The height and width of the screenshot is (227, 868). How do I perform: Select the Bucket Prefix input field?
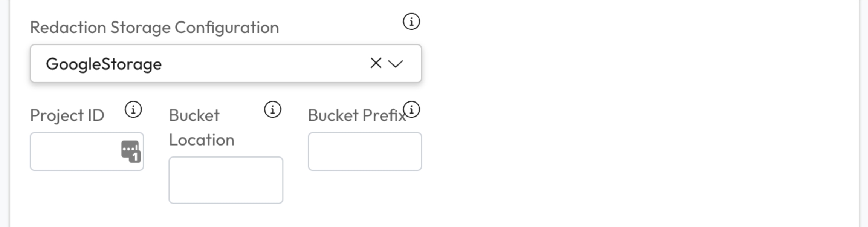pyautogui.click(x=365, y=152)
